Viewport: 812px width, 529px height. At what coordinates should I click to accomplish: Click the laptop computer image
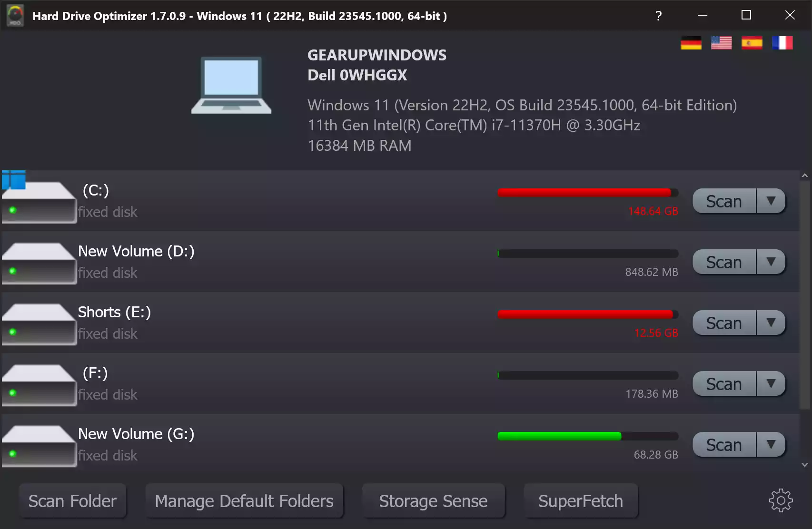(x=231, y=86)
